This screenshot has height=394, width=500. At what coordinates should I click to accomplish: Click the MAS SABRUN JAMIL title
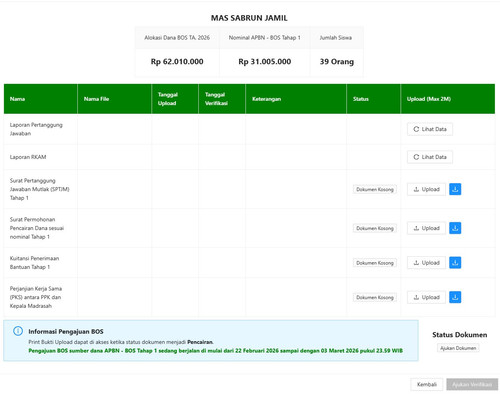(249, 18)
